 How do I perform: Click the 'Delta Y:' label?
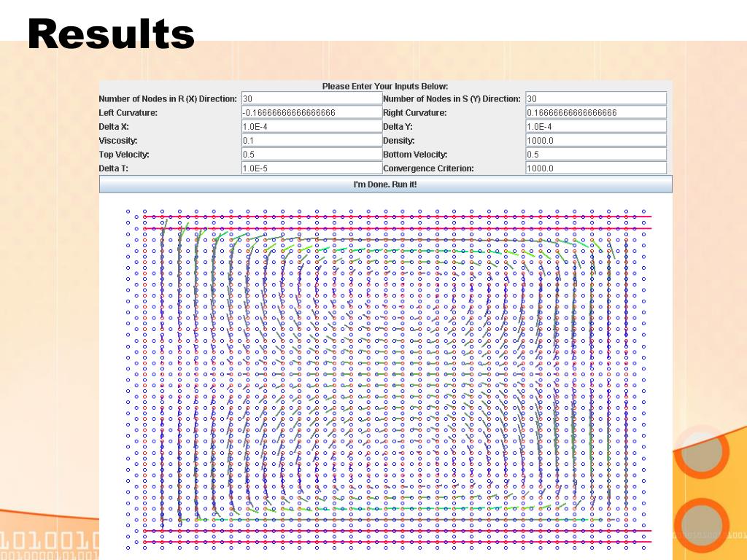pos(398,127)
